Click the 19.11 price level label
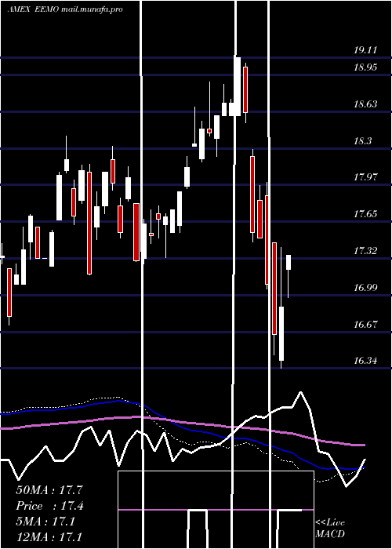The height and width of the screenshot is (549, 392). click(365, 50)
